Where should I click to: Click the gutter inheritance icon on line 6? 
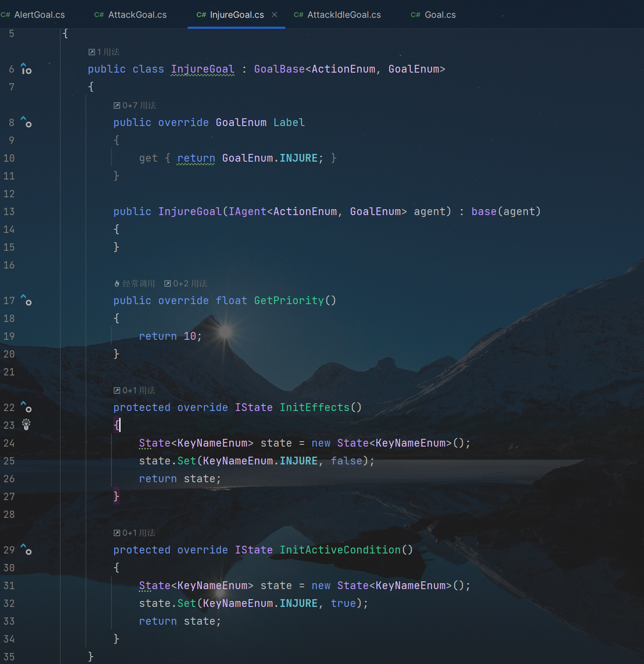click(x=26, y=69)
